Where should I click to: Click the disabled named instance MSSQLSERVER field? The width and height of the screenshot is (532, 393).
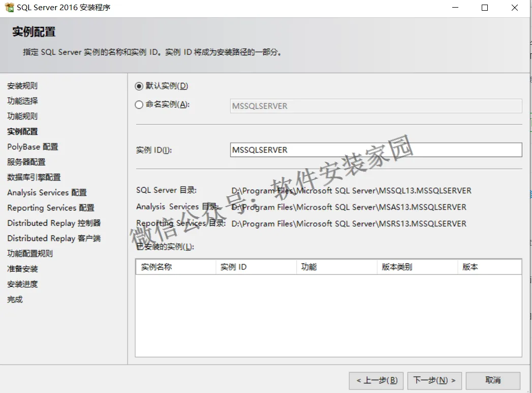tap(376, 106)
